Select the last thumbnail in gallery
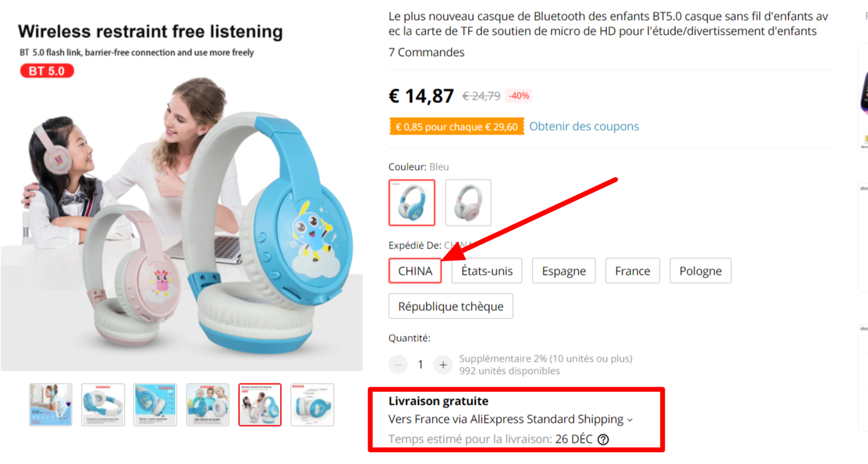The width and height of the screenshot is (868, 464). [x=312, y=405]
